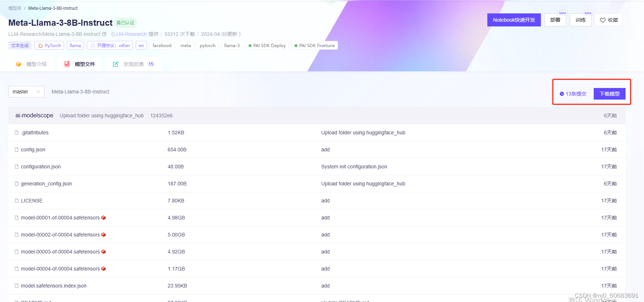Click the file icon for model-00004-of-00004.safetensors

pos(17,269)
